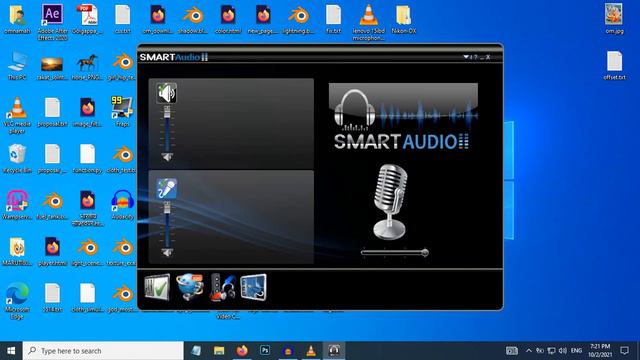
Task: Open the system tray volume control
Action: (x=563, y=351)
